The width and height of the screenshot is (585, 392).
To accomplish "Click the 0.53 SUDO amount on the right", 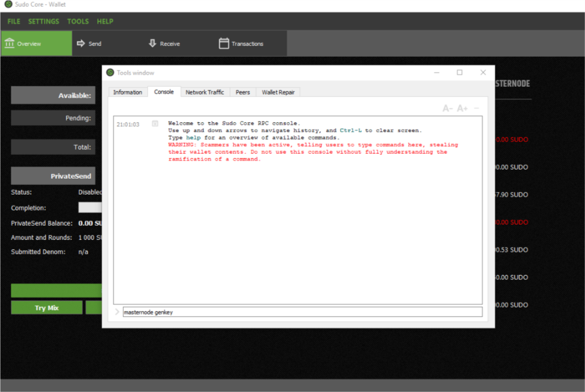I will (512, 250).
